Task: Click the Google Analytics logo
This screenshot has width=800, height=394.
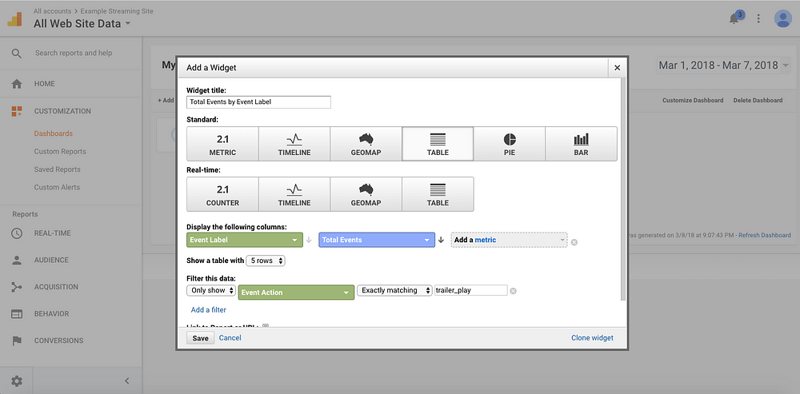Action: coord(15,19)
